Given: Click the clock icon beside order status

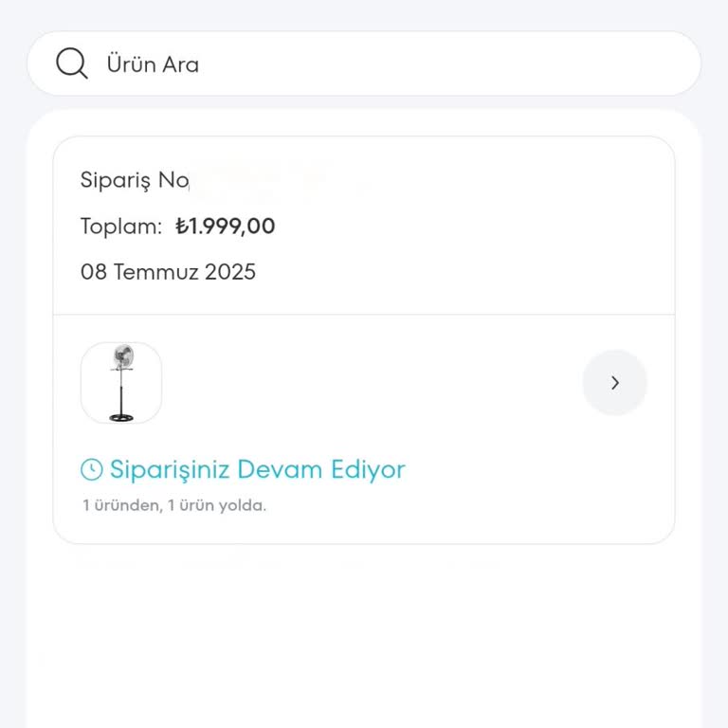Looking at the screenshot, I should coord(91,469).
